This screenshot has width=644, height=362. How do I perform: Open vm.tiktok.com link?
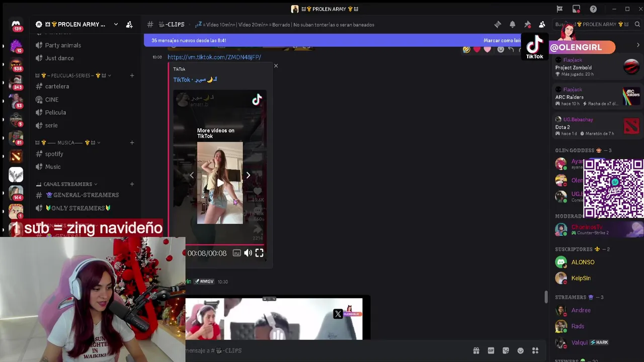(x=214, y=57)
